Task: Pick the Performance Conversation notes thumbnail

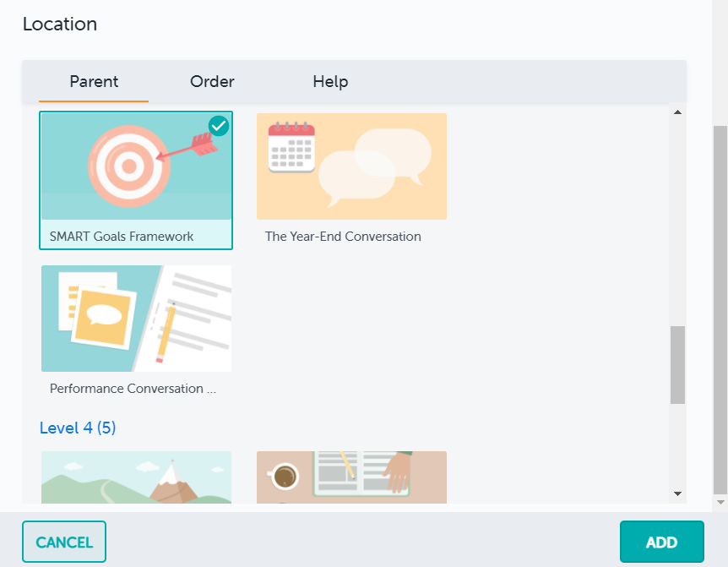Action: point(136,319)
